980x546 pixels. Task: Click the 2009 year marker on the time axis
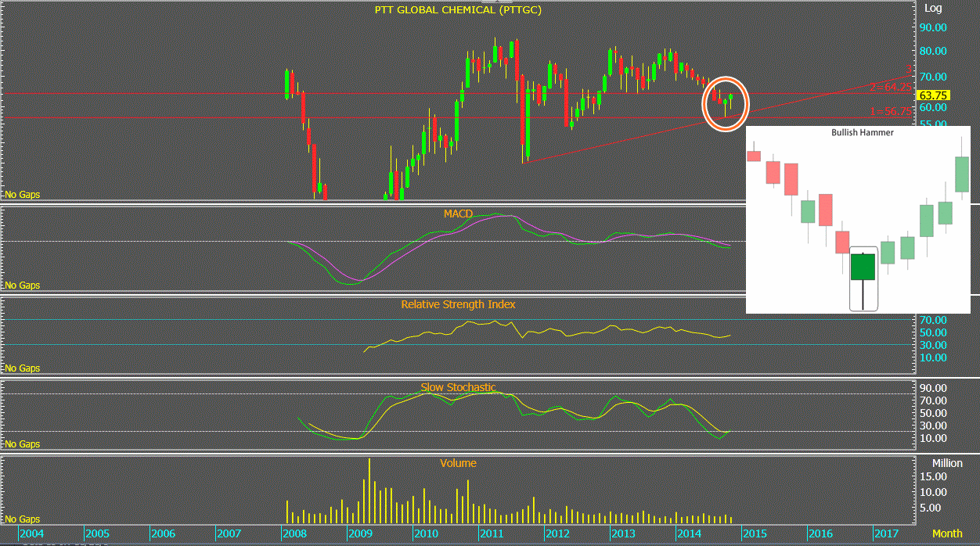[x=359, y=533]
